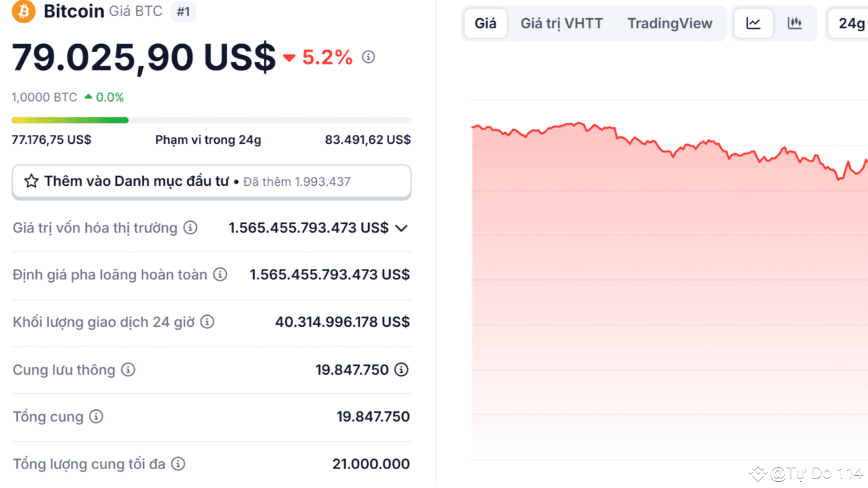
Task: Click the info icon next to Tổng lượng cung tối đa
Action: pyautogui.click(x=178, y=464)
